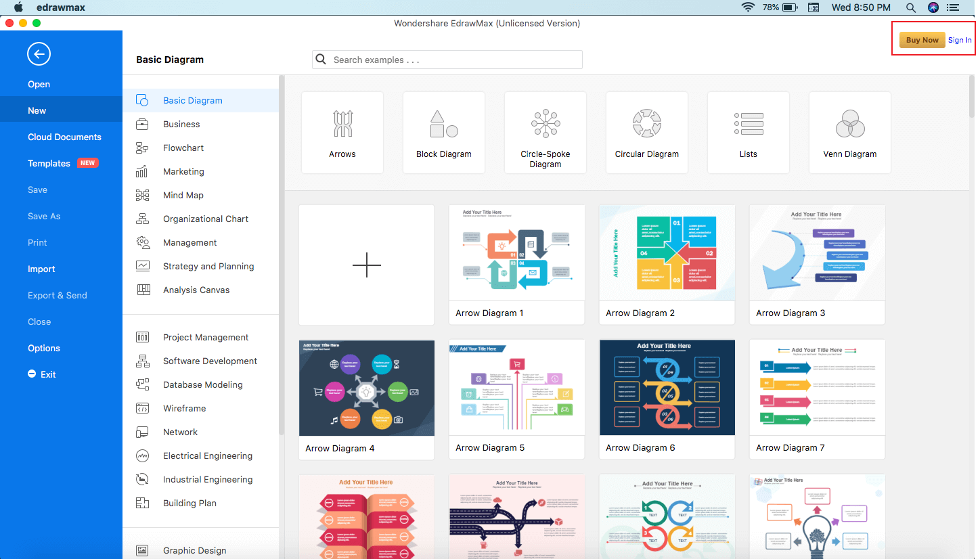Select New in the blue sidebar

click(61, 110)
